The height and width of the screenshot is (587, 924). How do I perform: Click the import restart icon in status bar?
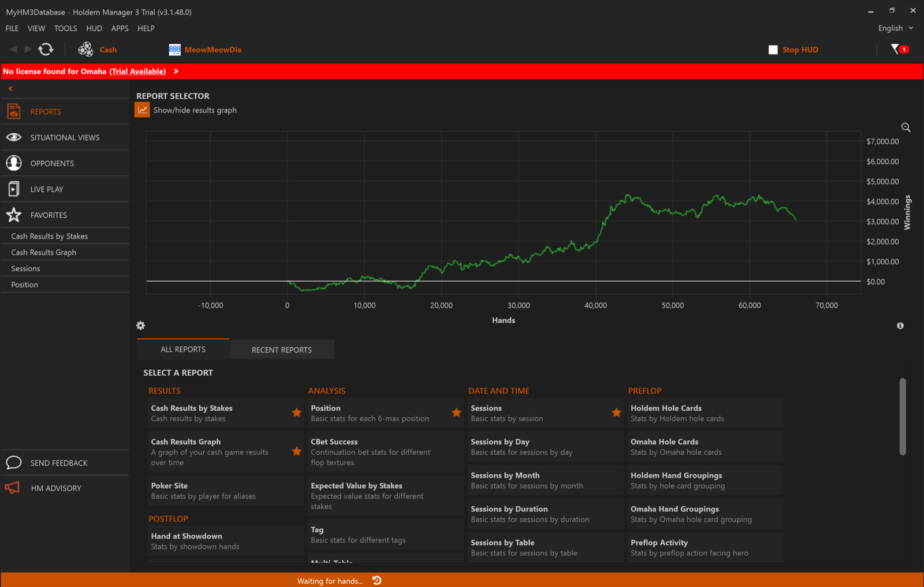tap(377, 580)
